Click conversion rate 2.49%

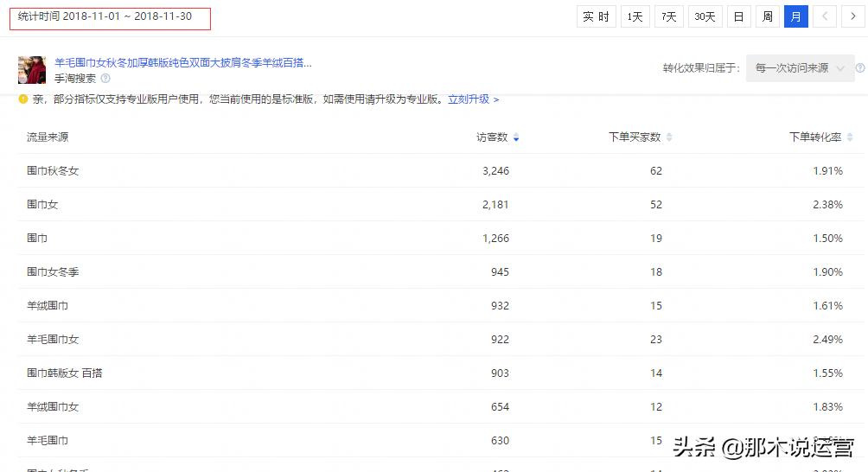(x=827, y=340)
